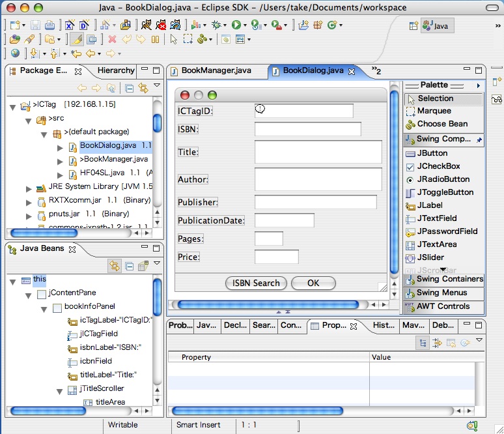
Task: Click Collapse All in Package Explorer
Action: coord(129,88)
